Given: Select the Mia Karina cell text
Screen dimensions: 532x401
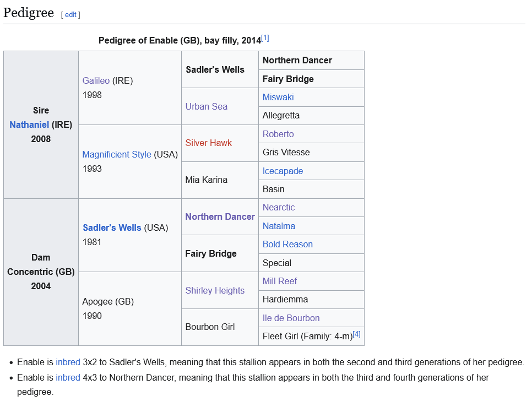Looking at the screenshot, I should click(x=207, y=180).
